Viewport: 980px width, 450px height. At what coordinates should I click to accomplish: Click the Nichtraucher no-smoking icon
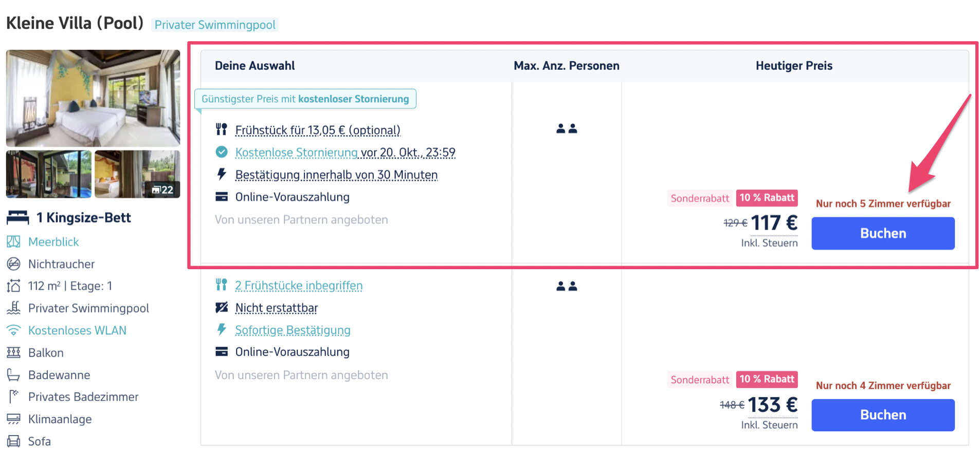coord(13,264)
